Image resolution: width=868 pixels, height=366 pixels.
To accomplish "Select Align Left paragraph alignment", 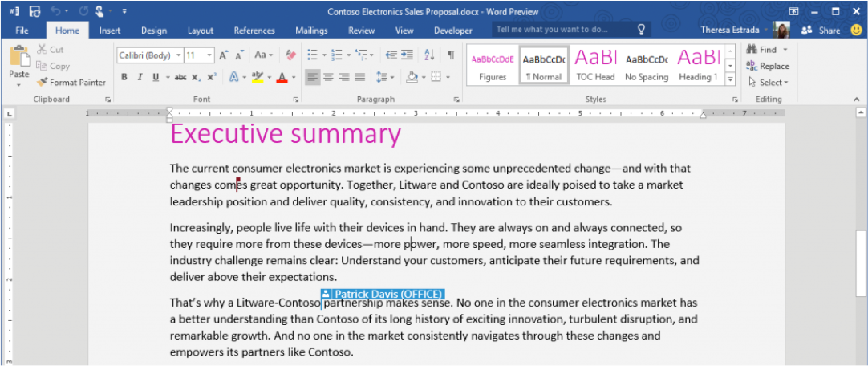I will point(312,78).
